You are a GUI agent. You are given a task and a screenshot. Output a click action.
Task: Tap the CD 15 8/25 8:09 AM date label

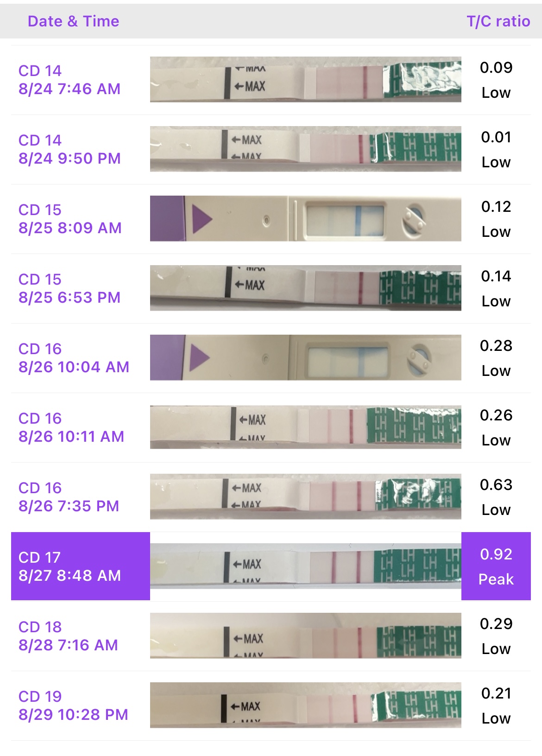(x=70, y=219)
